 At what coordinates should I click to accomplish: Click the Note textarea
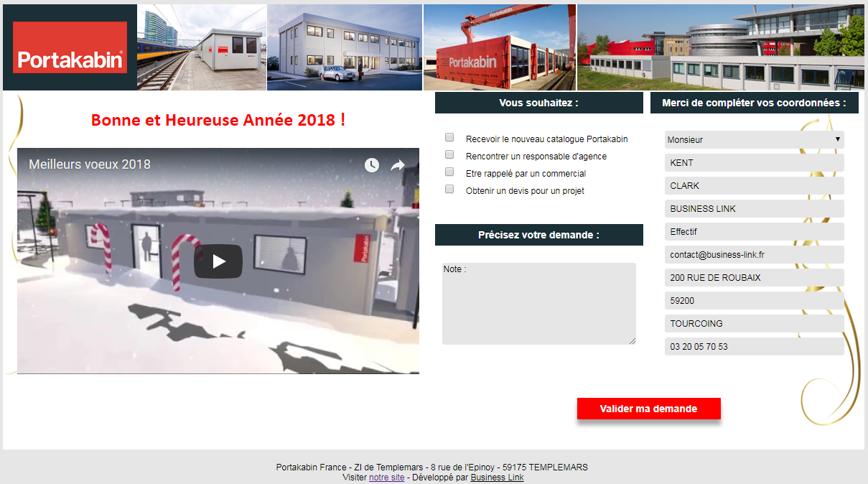(x=538, y=304)
